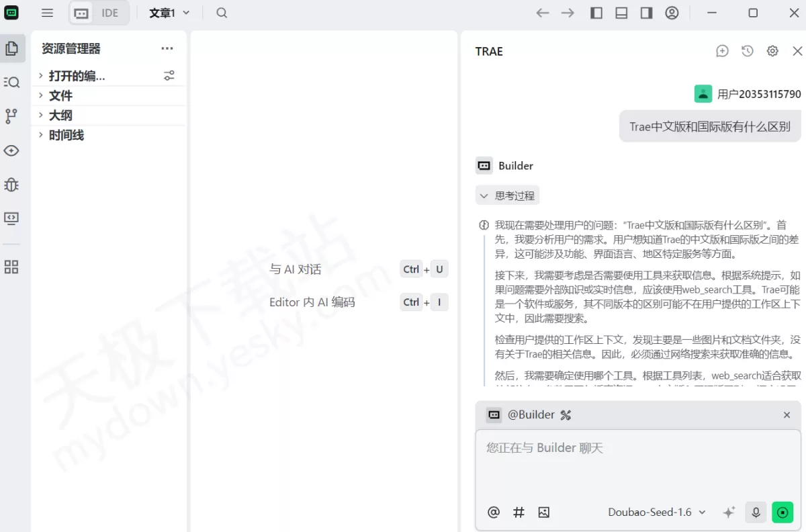Click the 资源管理器 panel title
Viewport: 806px width, 532px height.
(71, 48)
